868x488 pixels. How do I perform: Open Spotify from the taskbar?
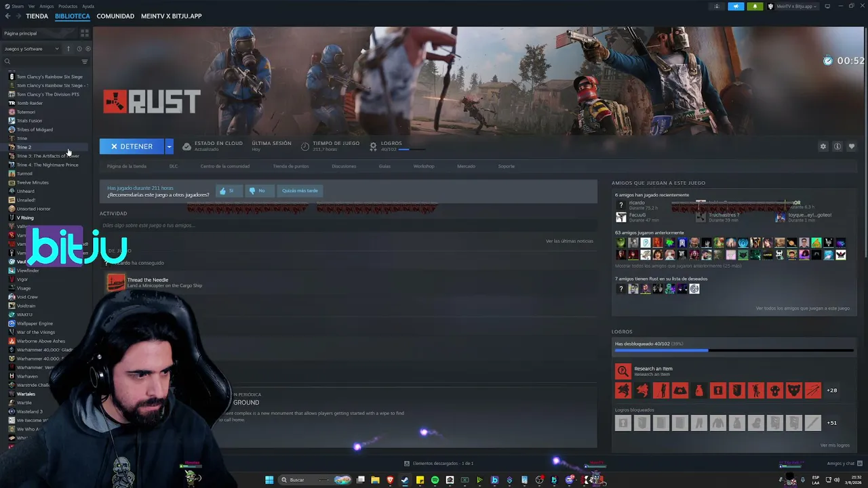(x=435, y=480)
